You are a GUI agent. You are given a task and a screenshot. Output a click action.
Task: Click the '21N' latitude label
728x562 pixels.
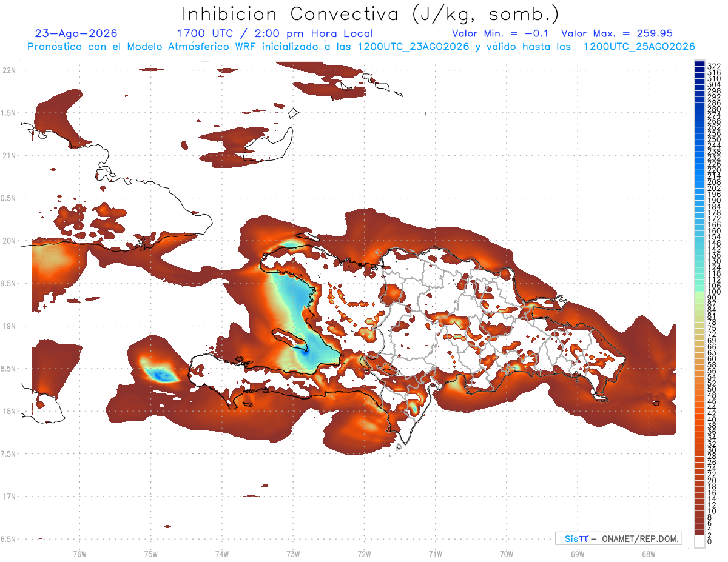click(x=8, y=156)
